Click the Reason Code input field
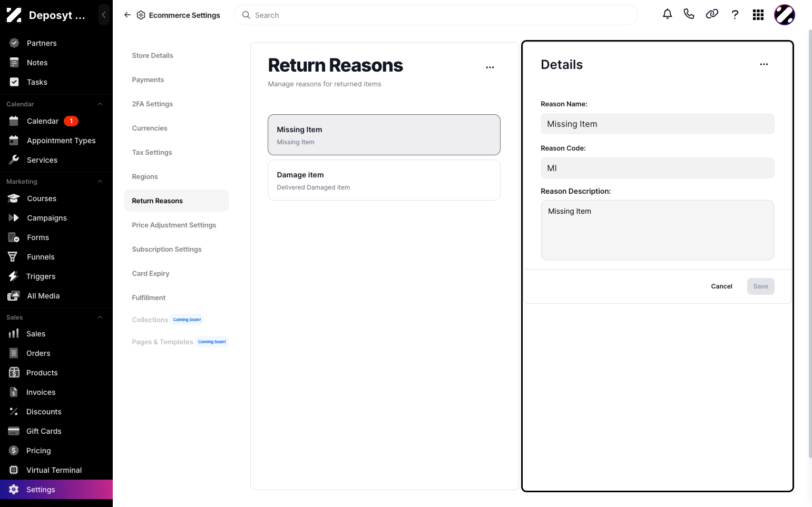The width and height of the screenshot is (812, 507). coord(658,168)
